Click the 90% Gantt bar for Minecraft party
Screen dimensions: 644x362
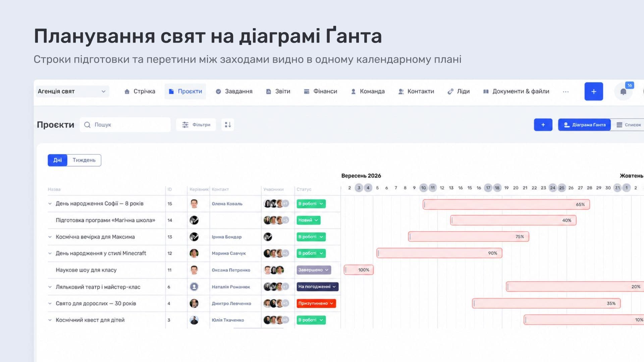click(x=439, y=253)
